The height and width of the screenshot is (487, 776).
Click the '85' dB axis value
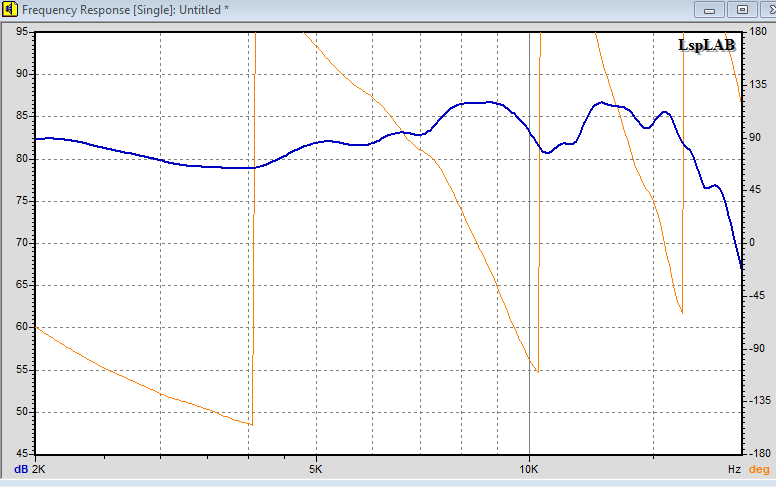(22, 116)
